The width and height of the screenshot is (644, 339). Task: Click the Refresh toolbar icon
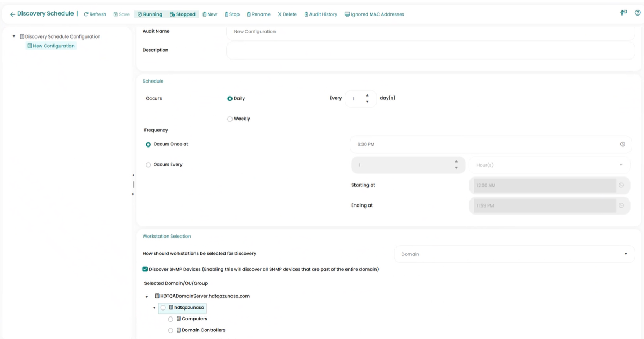coord(86,14)
